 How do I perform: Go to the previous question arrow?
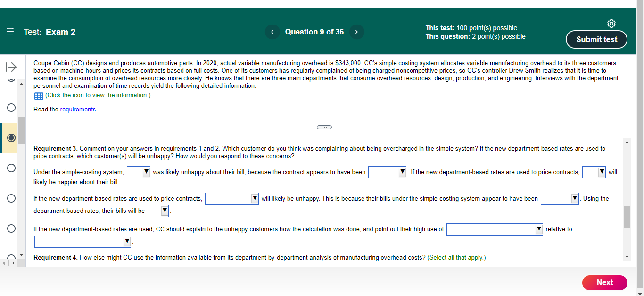click(272, 32)
